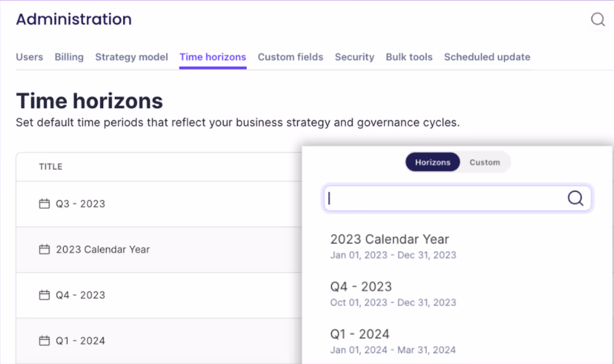Open the Strategy model tab
This screenshot has width=614, height=364.
[x=131, y=57]
